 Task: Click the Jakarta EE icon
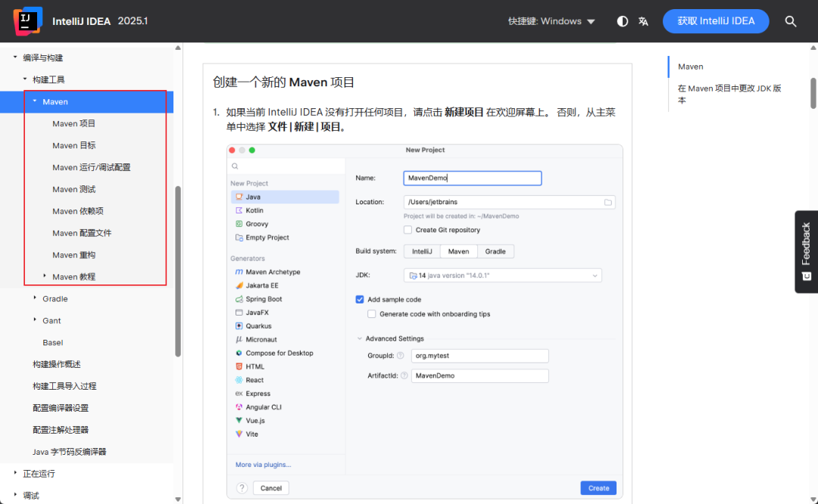tap(239, 285)
